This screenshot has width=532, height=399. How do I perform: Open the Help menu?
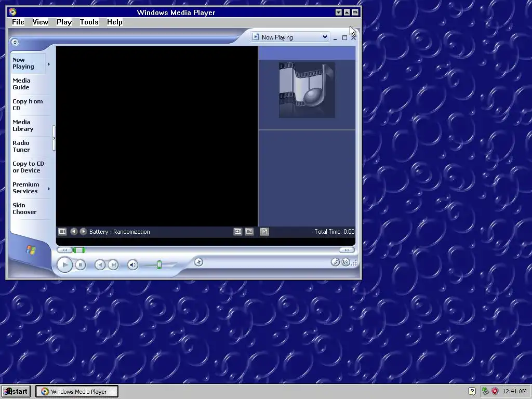[x=115, y=22]
